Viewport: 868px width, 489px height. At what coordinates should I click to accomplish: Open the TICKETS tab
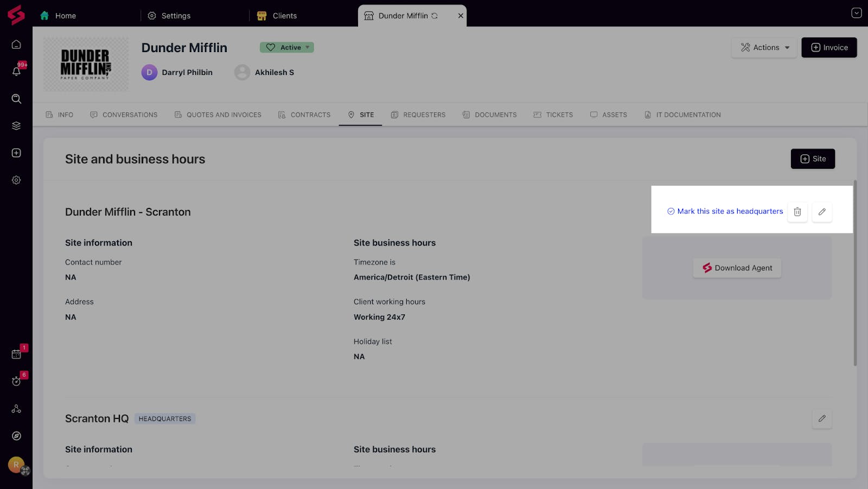(x=553, y=115)
